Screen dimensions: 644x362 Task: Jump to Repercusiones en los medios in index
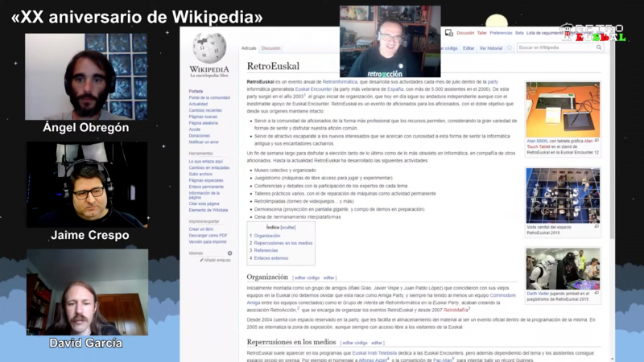point(283,243)
